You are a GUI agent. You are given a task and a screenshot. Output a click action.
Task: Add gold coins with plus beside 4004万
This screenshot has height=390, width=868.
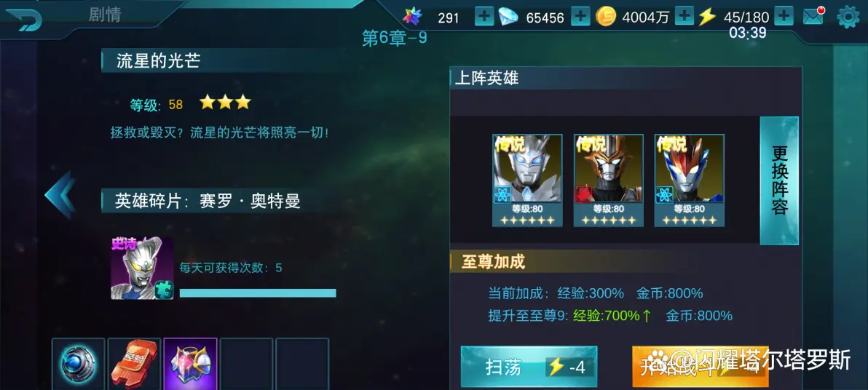(x=684, y=17)
